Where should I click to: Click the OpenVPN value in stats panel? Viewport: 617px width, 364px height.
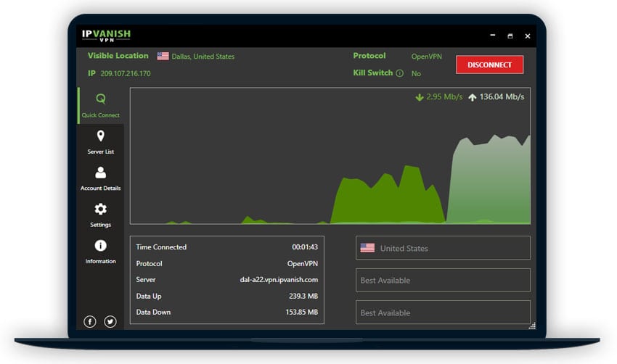tap(303, 263)
